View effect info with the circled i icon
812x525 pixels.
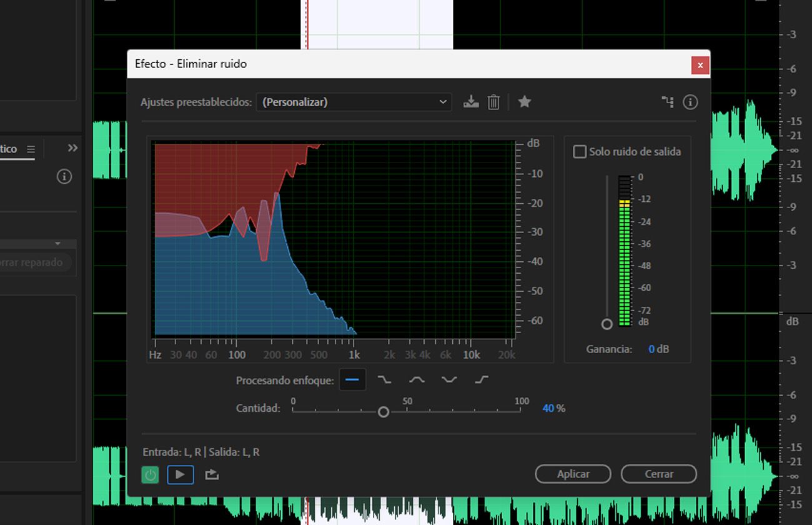pyautogui.click(x=691, y=101)
